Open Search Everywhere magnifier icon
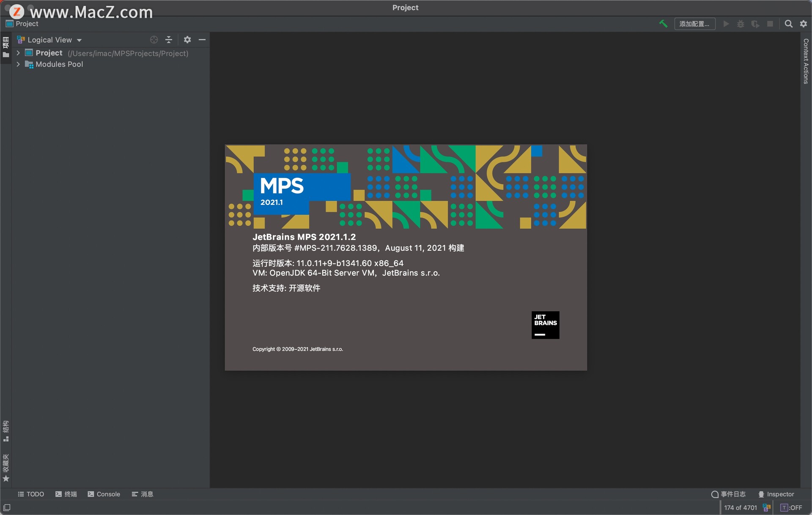Viewport: 812px width, 515px height. coord(789,24)
